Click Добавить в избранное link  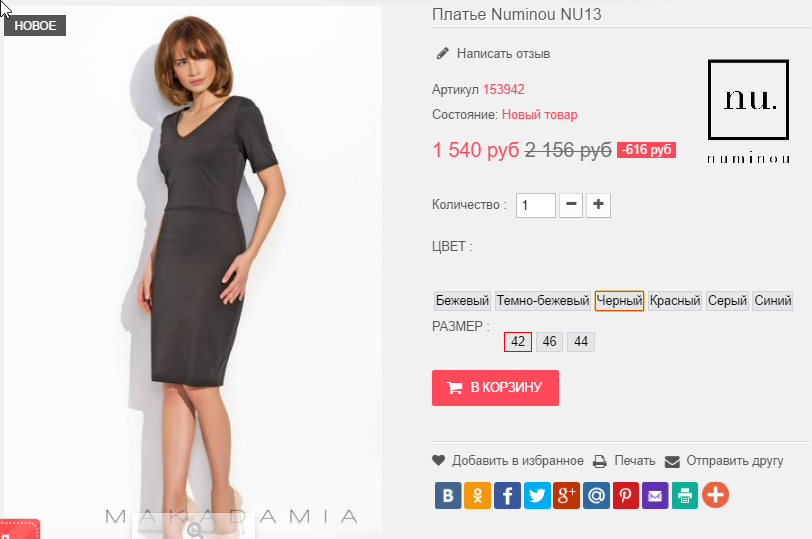click(517, 461)
